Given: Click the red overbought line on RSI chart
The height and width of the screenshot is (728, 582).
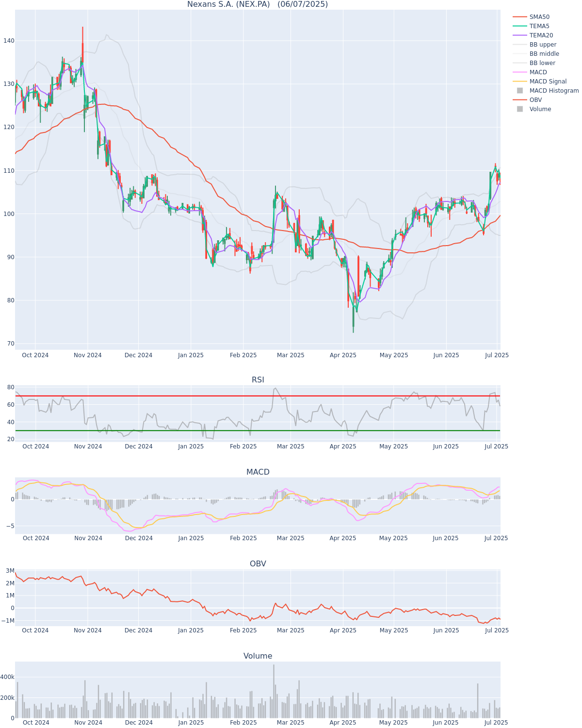Looking at the screenshot, I should (258, 396).
